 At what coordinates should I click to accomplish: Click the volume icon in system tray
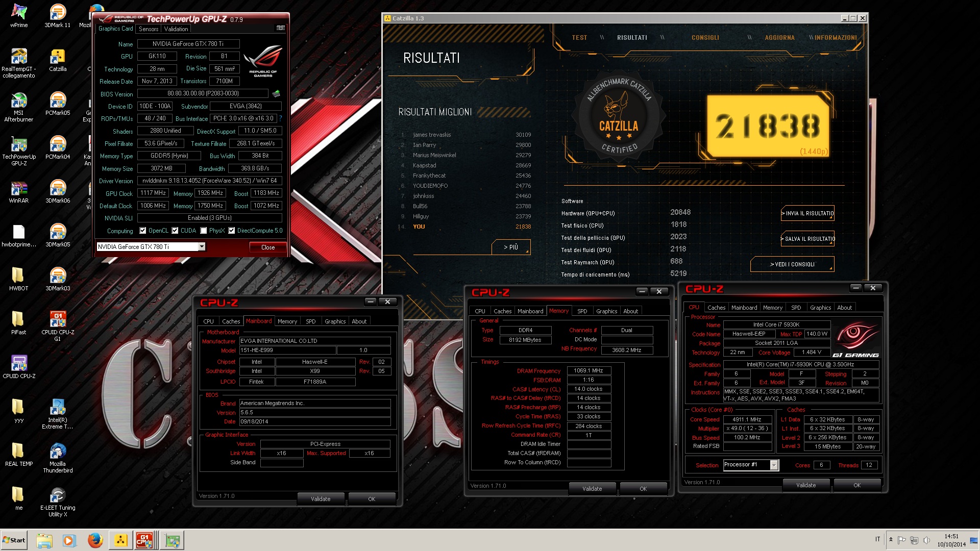pyautogui.click(x=926, y=540)
